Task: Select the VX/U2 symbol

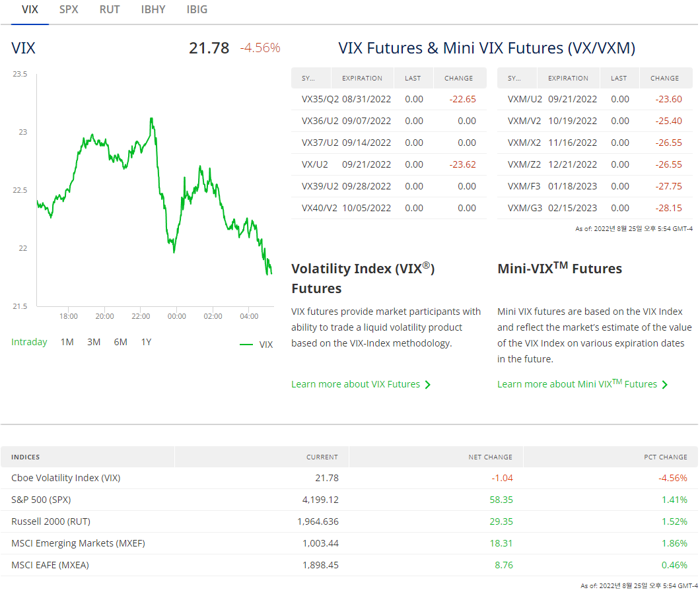Action: (x=315, y=164)
